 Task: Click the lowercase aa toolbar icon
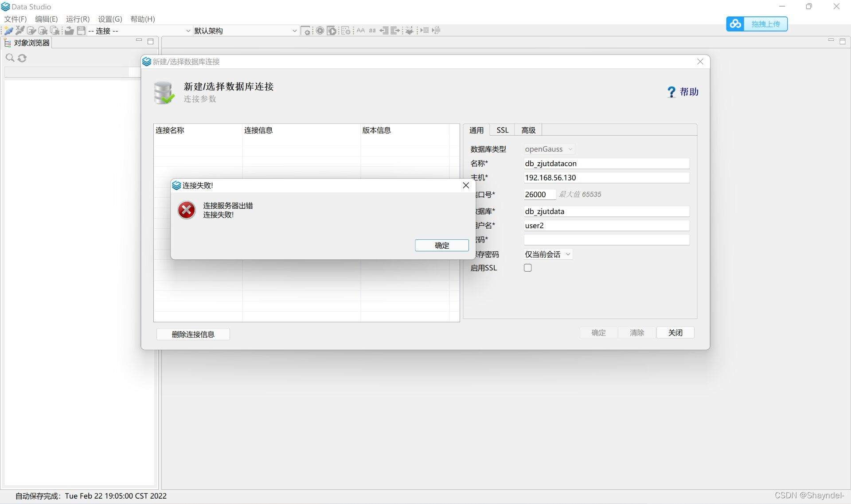[x=372, y=31]
